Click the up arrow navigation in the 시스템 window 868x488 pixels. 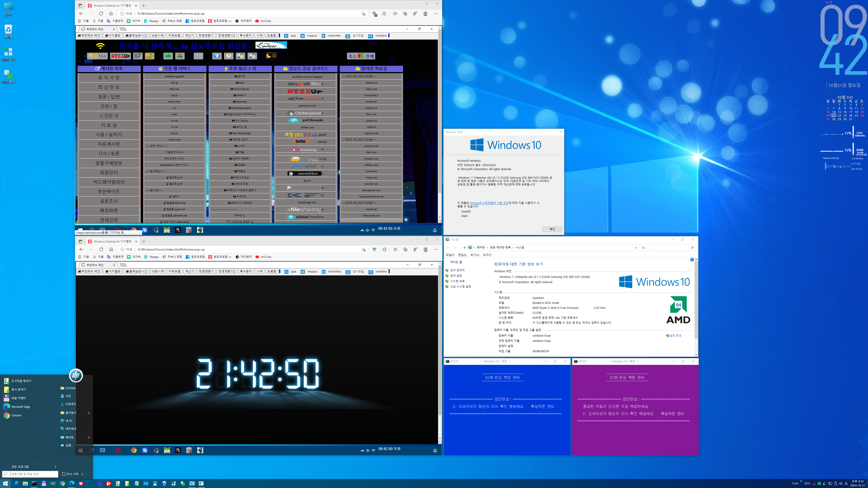pos(464,248)
